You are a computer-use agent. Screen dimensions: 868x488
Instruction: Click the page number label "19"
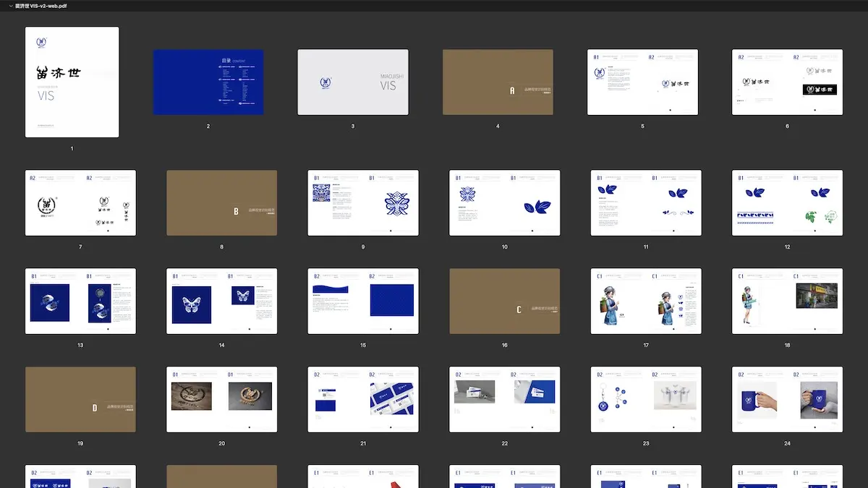pyautogui.click(x=80, y=443)
